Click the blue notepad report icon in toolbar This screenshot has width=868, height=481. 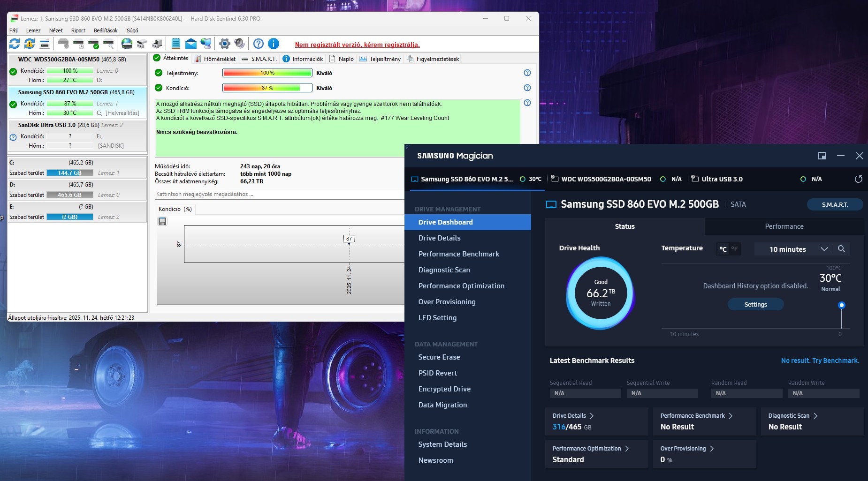(176, 44)
